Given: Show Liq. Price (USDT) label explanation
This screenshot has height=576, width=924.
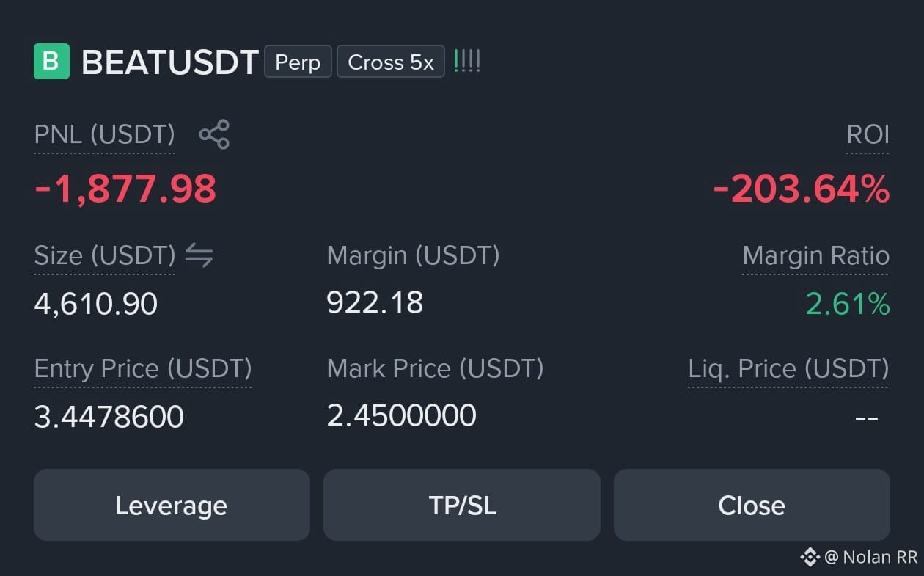Looking at the screenshot, I should tap(788, 369).
